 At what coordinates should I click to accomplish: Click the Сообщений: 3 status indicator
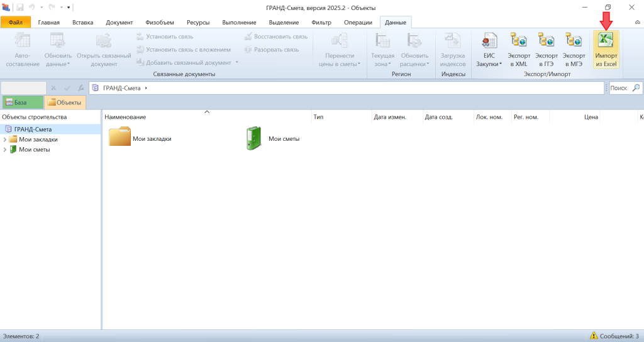point(614,336)
